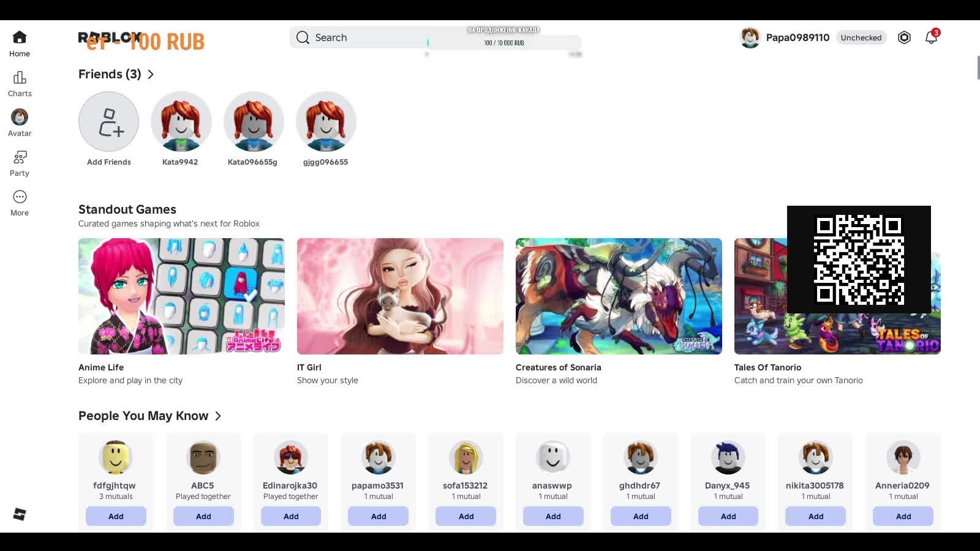Click the Papa0989110 username

(797, 37)
